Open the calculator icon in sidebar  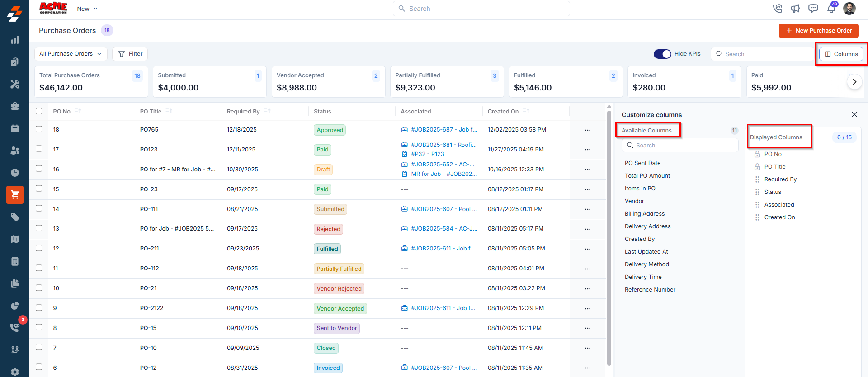pyautogui.click(x=15, y=261)
